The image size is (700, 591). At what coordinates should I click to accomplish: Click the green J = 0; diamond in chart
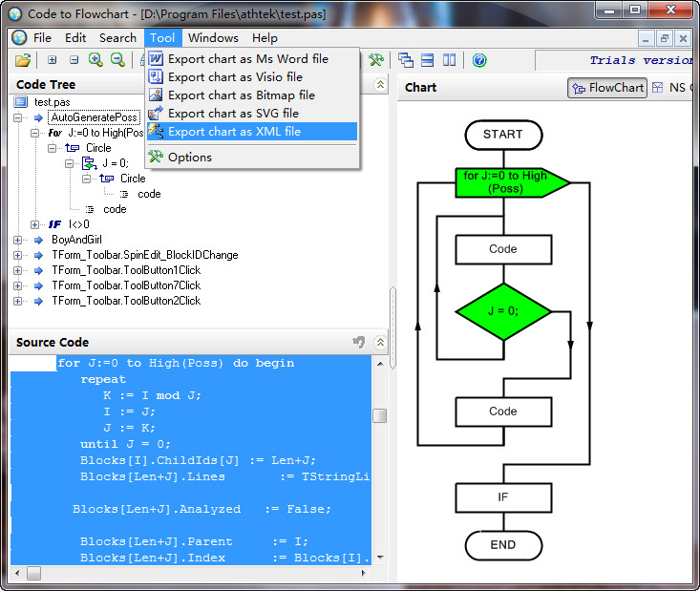point(503,311)
